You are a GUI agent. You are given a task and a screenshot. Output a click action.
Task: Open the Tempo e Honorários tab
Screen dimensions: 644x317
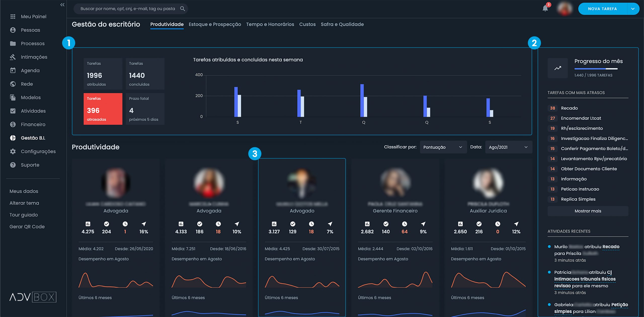point(270,24)
